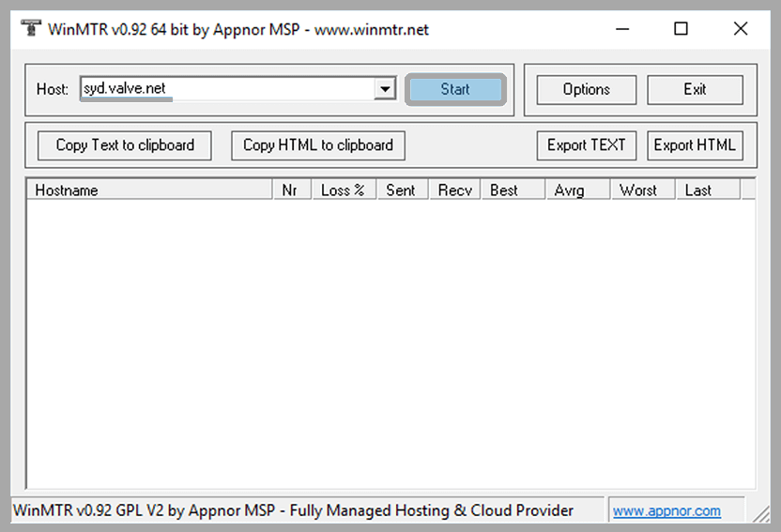
Task: Select the Recv column header
Action: point(454,190)
